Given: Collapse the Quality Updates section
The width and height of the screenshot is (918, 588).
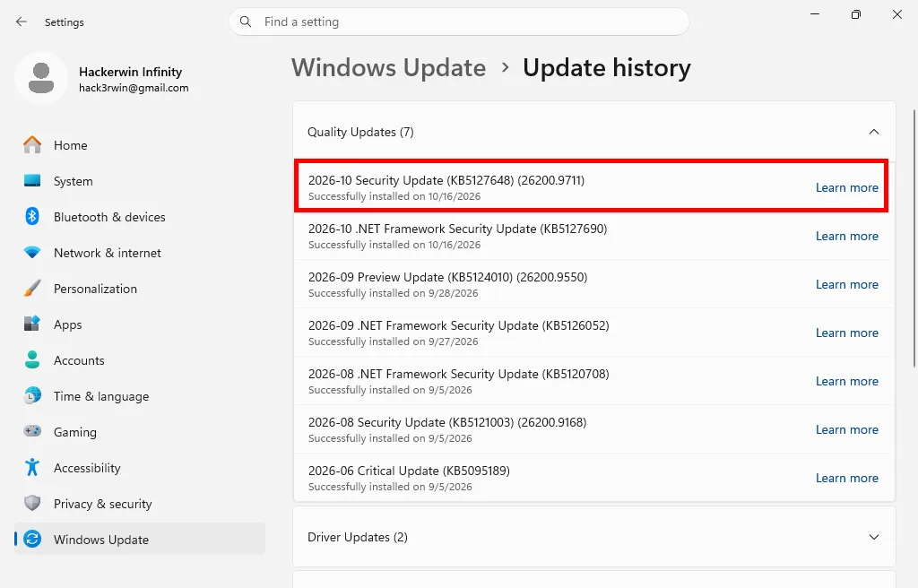Looking at the screenshot, I should pyautogui.click(x=873, y=132).
